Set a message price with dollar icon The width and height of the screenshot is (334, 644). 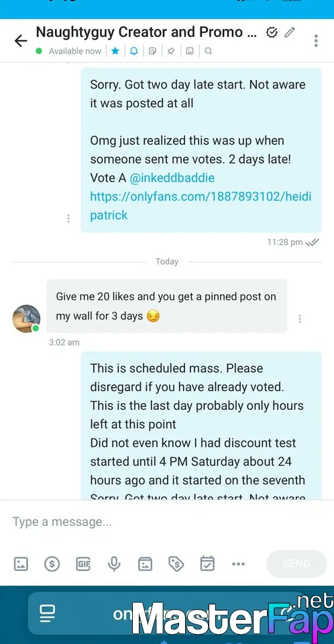[x=52, y=564]
